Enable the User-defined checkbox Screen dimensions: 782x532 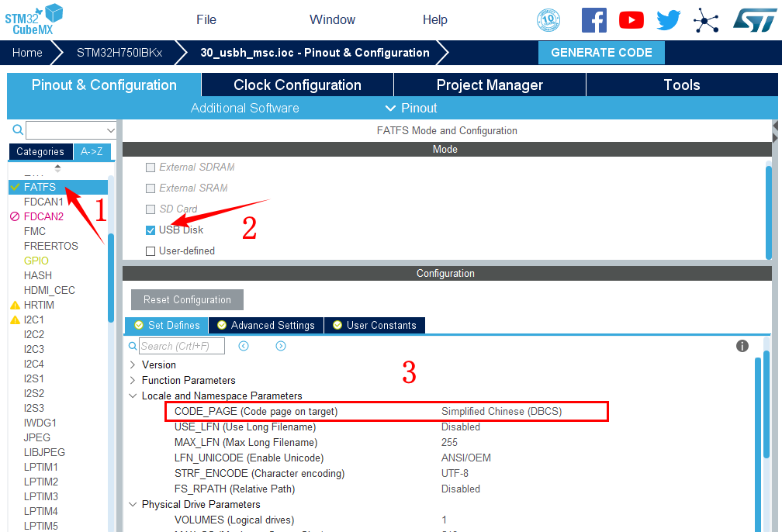[151, 251]
